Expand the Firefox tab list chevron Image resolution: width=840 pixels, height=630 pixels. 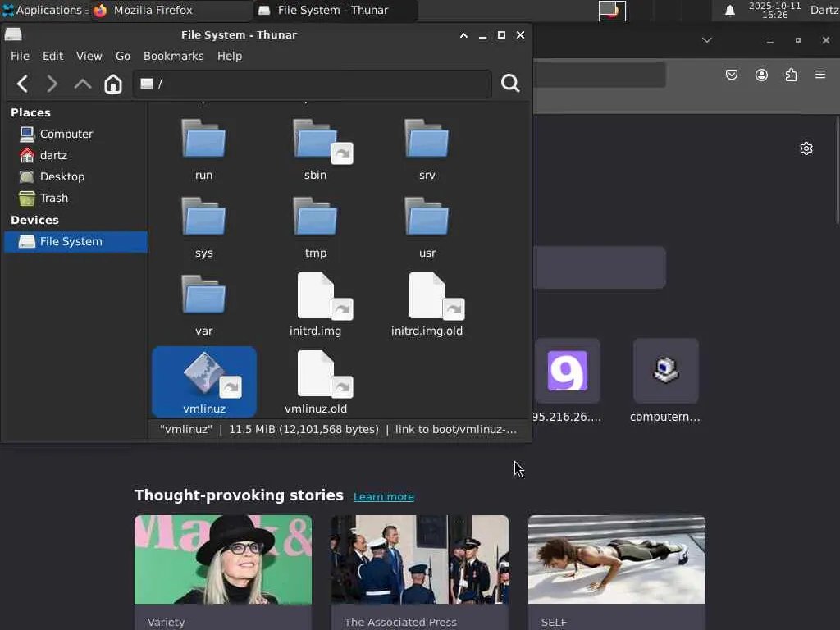(x=706, y=40)
